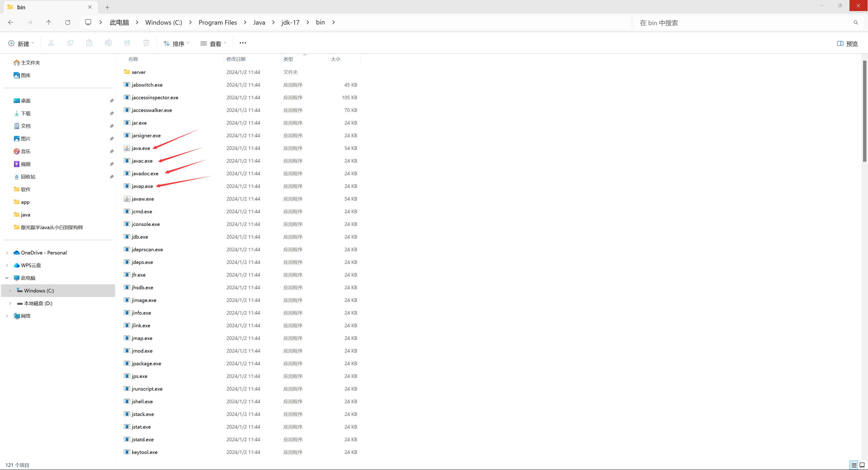The height and width of the screenshot is (470, 868).
Task: Click Program Files in breadcrumb path
Action: tap(218, 22)
